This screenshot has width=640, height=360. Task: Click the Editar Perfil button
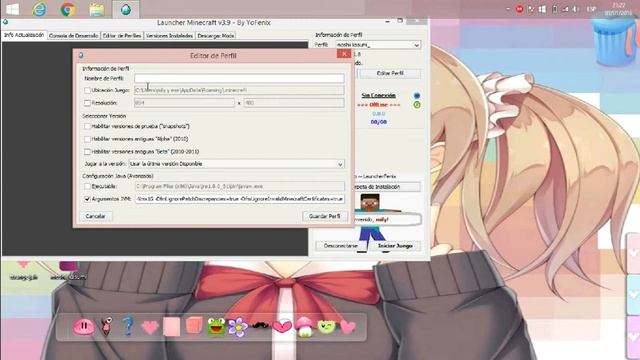click(390, 73)
